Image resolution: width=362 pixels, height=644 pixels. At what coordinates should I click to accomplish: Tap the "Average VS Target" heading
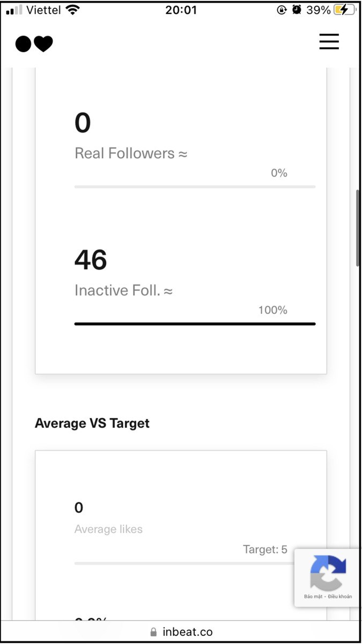[x=92, y=423]
